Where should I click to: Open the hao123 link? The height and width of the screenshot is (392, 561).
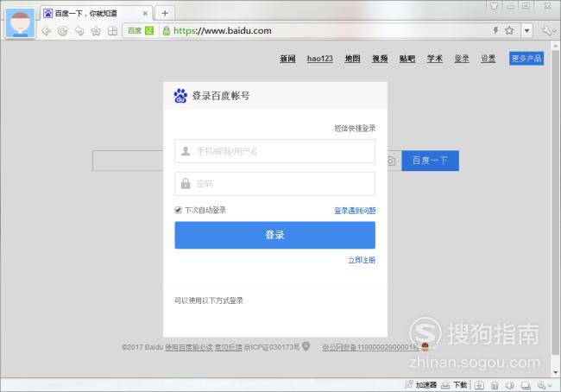(320, 59)
